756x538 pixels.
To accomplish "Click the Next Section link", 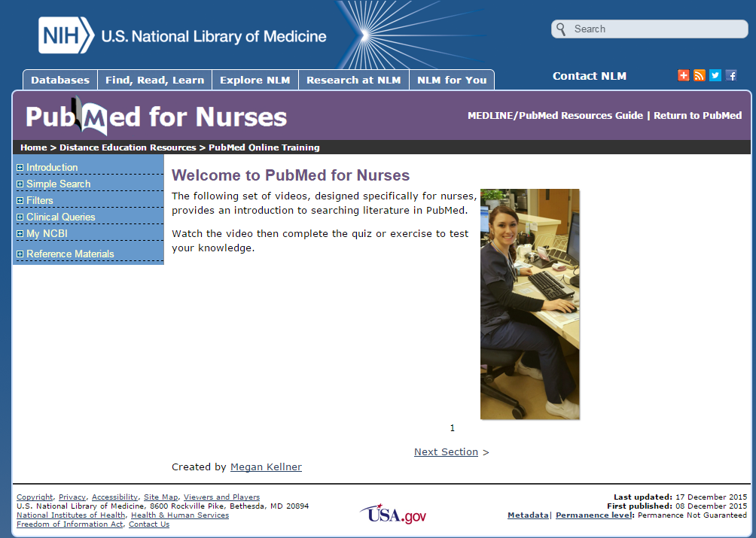I will [x=446, y=451].
